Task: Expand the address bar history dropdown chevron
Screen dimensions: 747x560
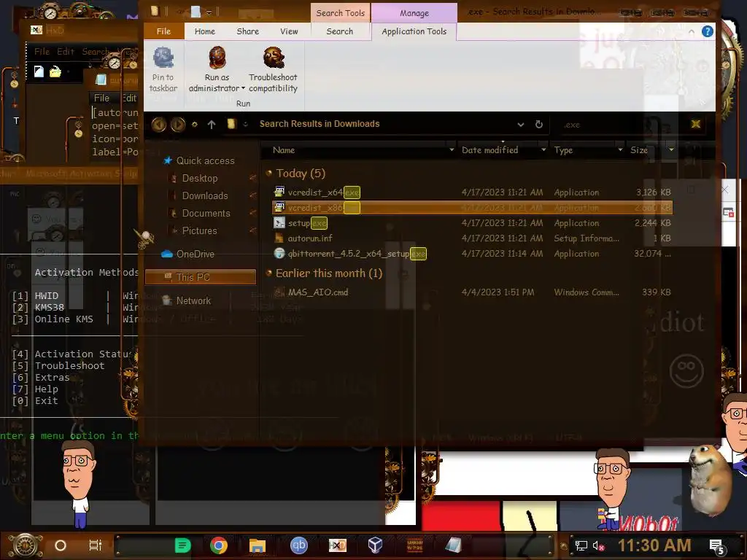Action: [521, 124]
